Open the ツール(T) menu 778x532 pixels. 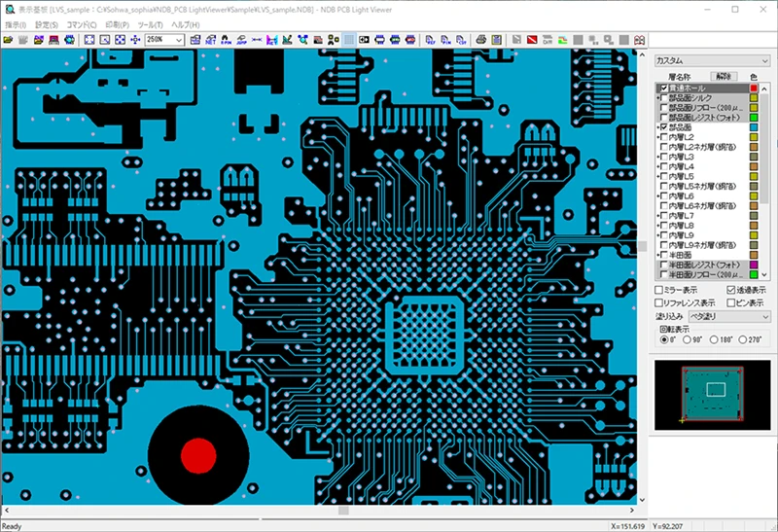150,24
